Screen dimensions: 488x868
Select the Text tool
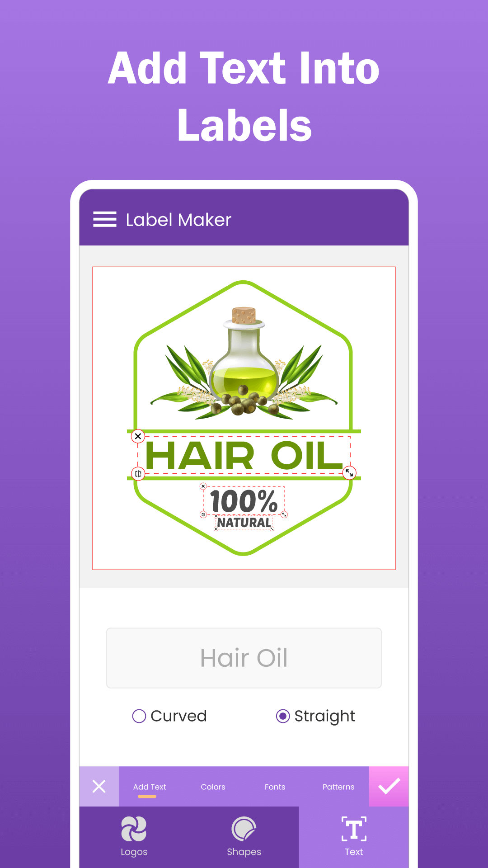coord(354,836)
